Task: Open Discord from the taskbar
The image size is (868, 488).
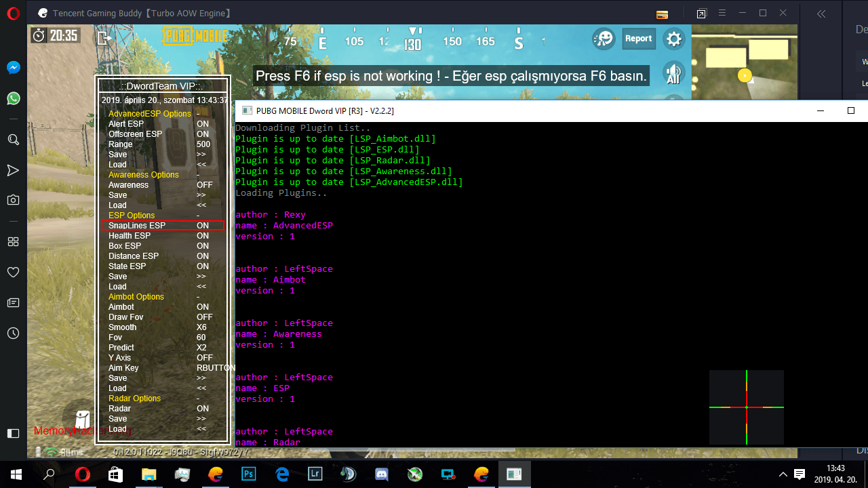Action: click(381, 474)
